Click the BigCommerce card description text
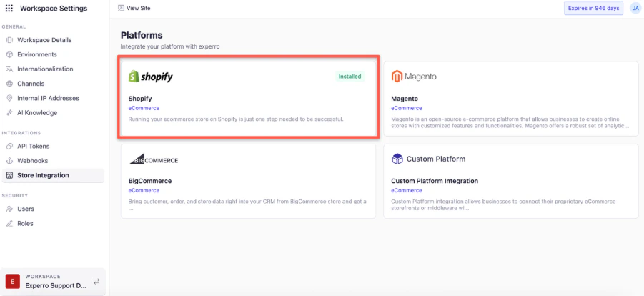The image size is (644, 296). (x=247, y=204)
